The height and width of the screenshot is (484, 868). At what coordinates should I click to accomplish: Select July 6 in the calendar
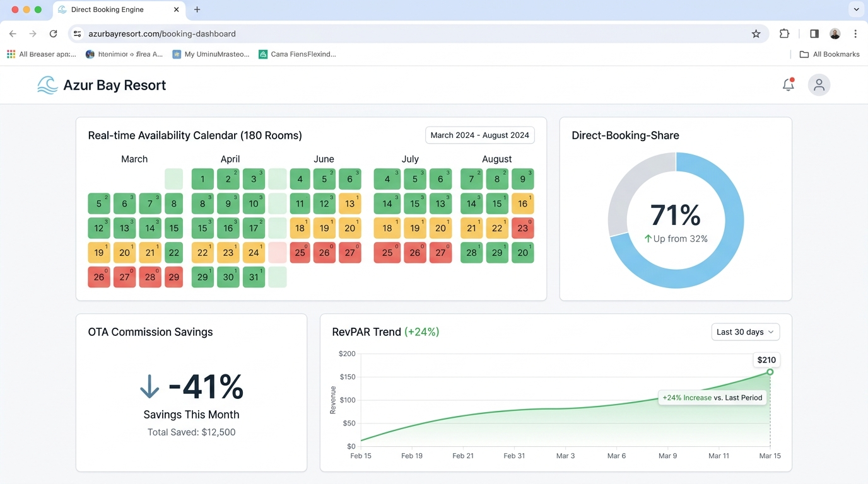click(440, 179)
